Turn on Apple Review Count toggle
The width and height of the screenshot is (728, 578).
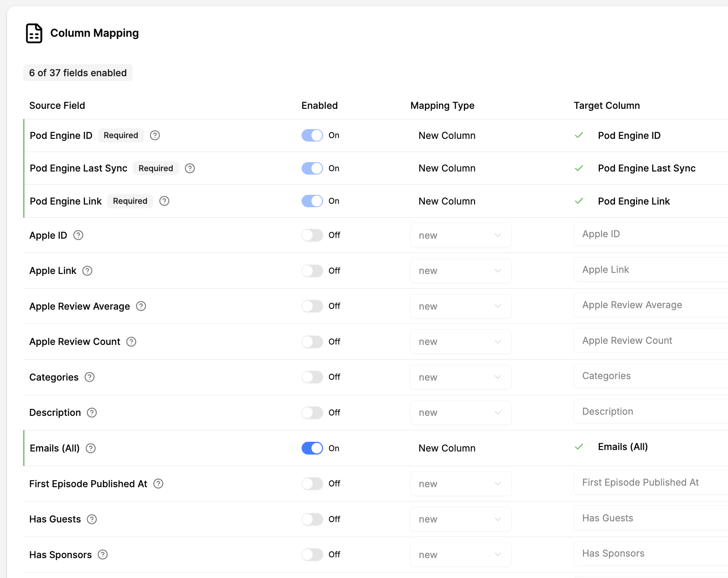point(312,342)
